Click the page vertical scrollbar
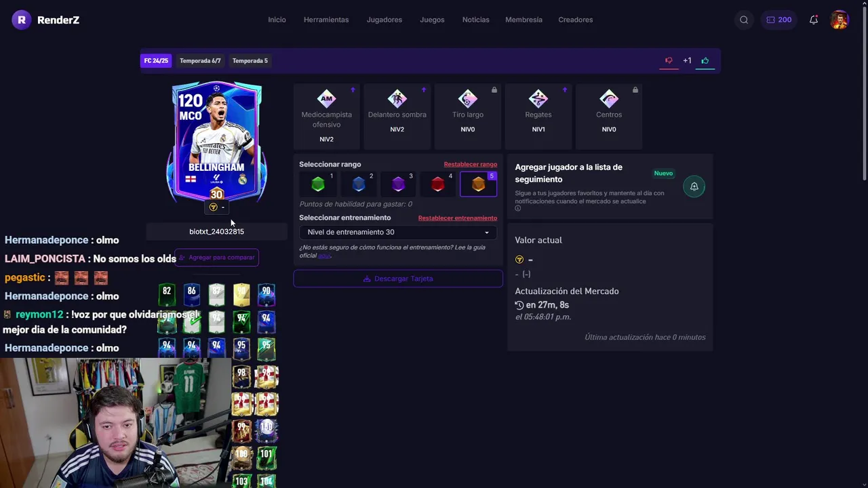Image resolution: width=868 pixels, height=488 pixels. pos(865,95)
